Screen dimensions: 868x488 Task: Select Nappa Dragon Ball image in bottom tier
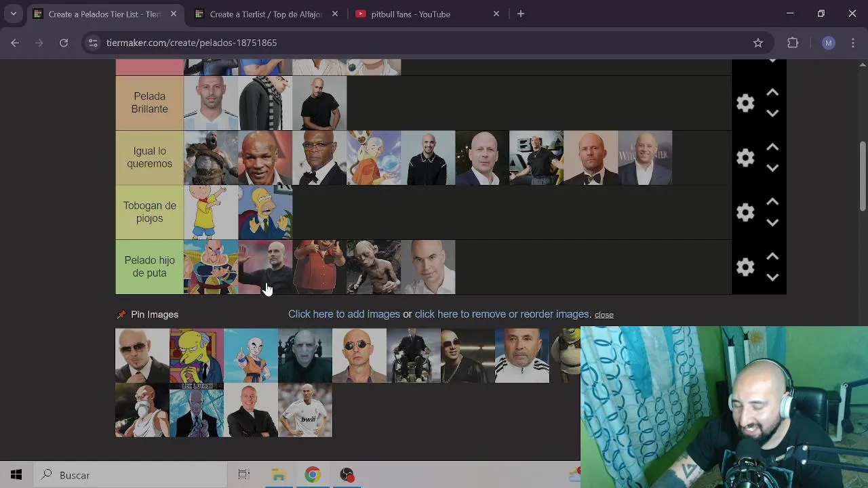(211, 267)
